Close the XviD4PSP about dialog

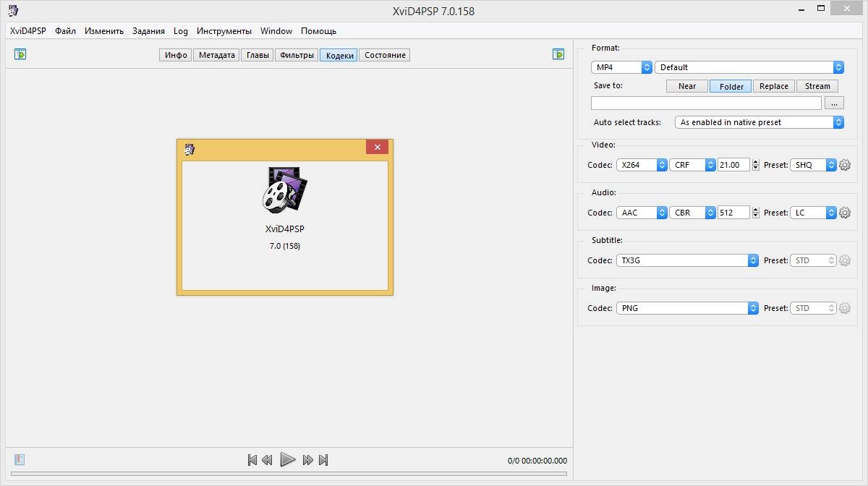click(x=377, y=147)
